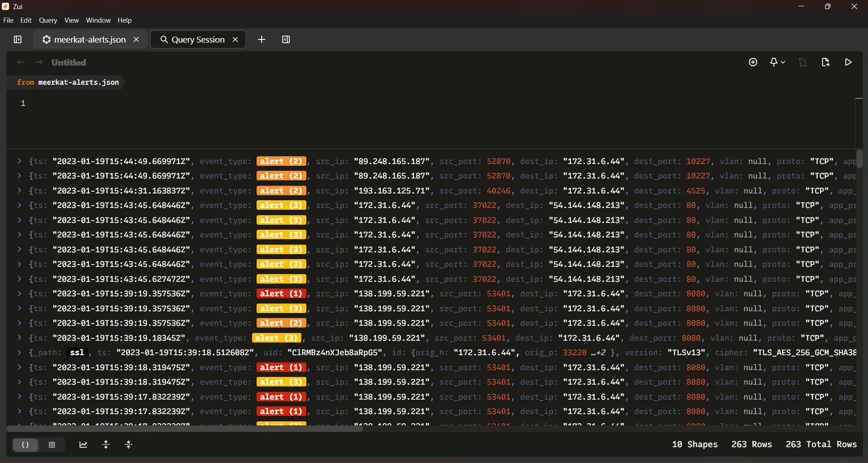Viewport: 868px width, 463px height.
Task: Toggle the split editor layout icon
Action: (287, 40)
